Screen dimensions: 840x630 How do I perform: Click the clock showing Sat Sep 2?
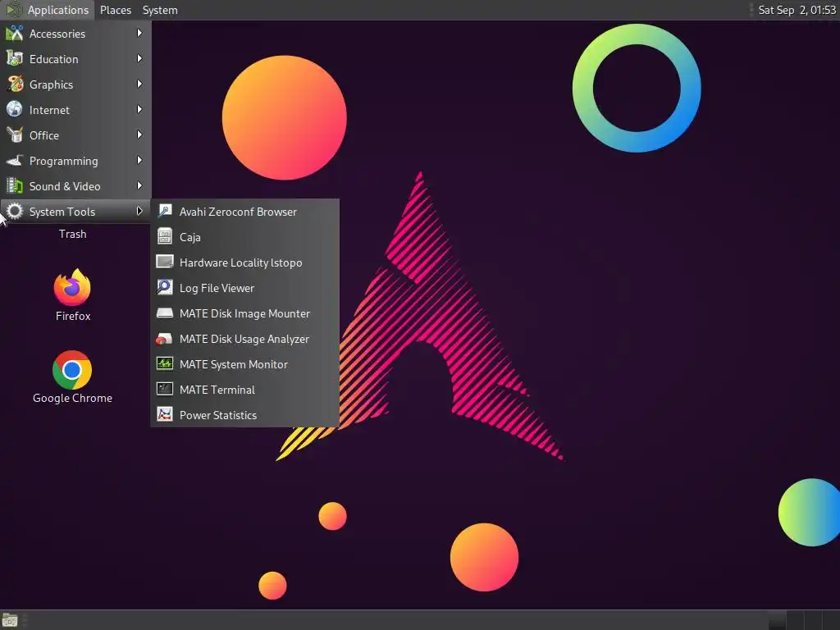pyautogui.click(x=797, y=10)
